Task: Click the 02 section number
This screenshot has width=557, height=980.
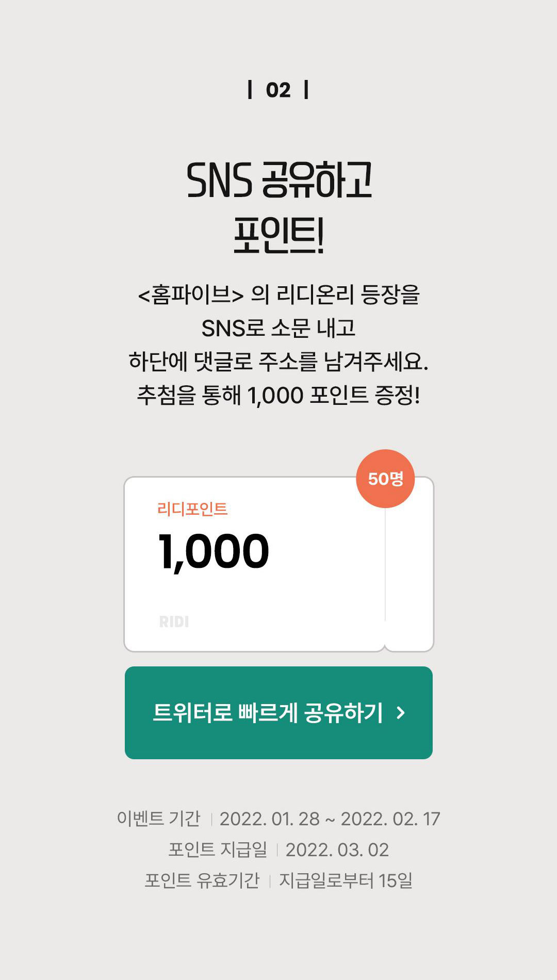Action: [x=278, y=90]
